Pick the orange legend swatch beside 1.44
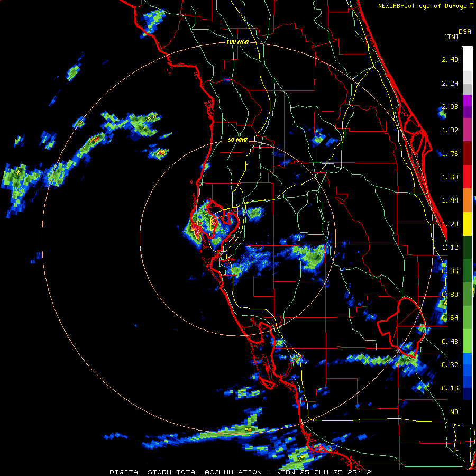The height and width of the screenshot is (476, 476). point(467,200)
